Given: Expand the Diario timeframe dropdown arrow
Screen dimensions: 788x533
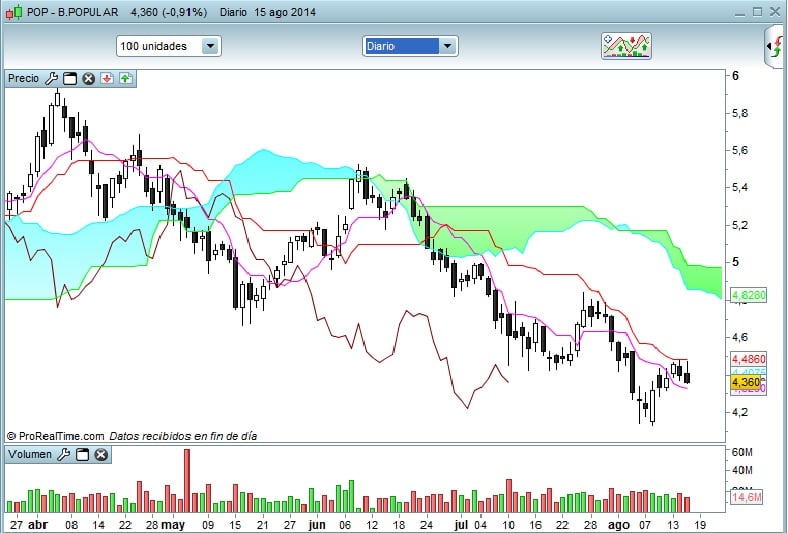Looking at the screenshot, I should coord(447,46).
